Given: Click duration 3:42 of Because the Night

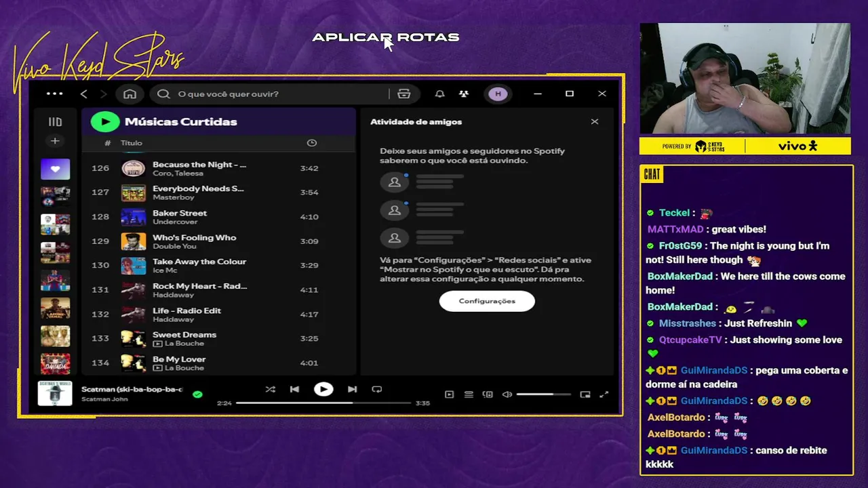Looking at the screenshot, I should (x=309, y=168).
